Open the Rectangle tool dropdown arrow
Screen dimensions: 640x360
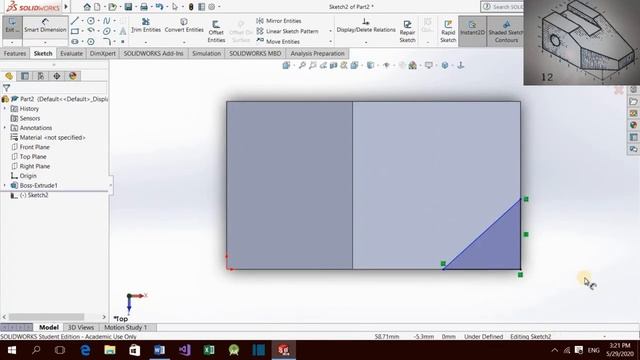pos(82,31)
